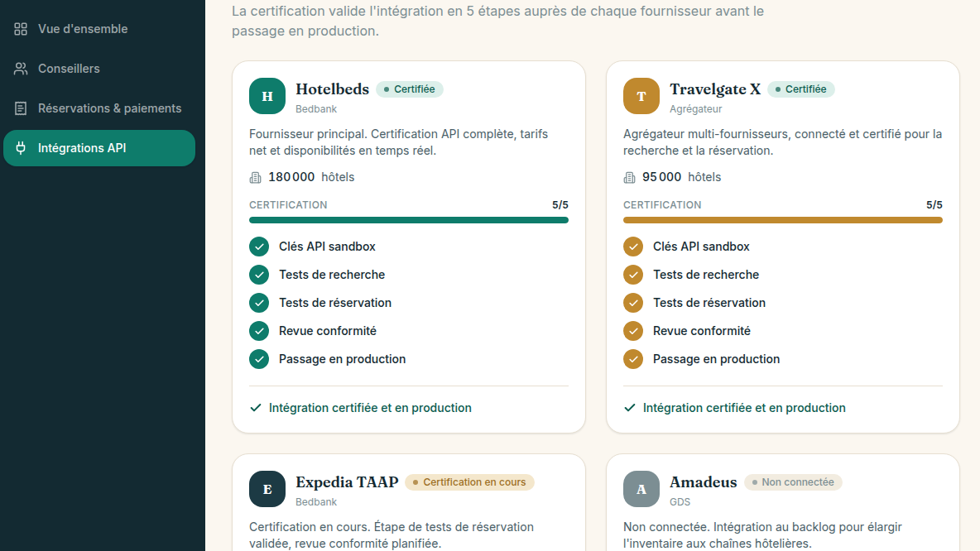Click the 95 000 hôtels value

click(x=682, y=177)
